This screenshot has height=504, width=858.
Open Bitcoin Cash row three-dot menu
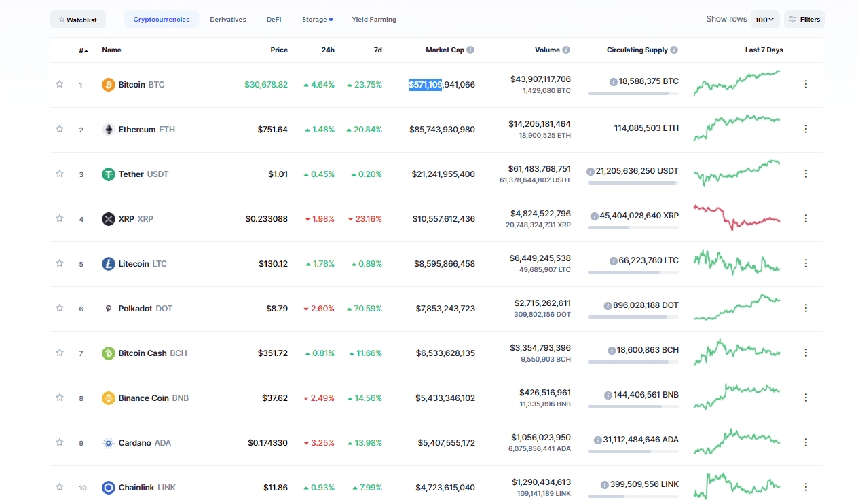point(806,353)
